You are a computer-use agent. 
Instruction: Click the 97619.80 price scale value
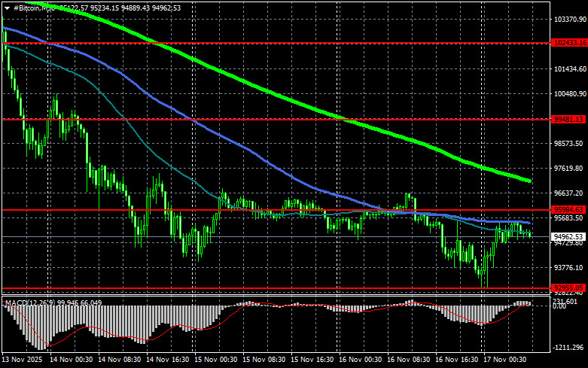[x=568, y=169]
